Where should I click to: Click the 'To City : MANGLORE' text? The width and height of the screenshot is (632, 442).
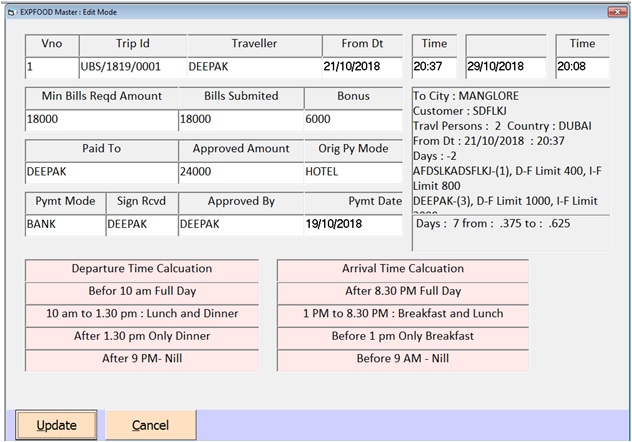point(466,96)
